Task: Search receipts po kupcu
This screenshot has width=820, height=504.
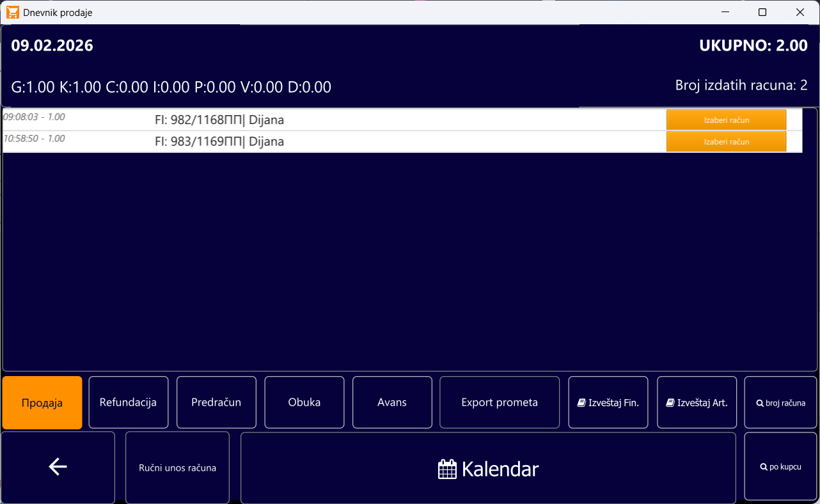Action: point(780,467)
